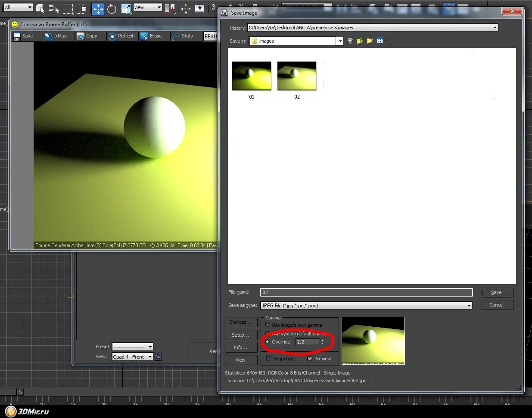The width and height of the screenshot is (532, 418).
Task: Toggle Keyboard Shortcut Override icon
Action: pyautogui.click(x=199, y=8)
